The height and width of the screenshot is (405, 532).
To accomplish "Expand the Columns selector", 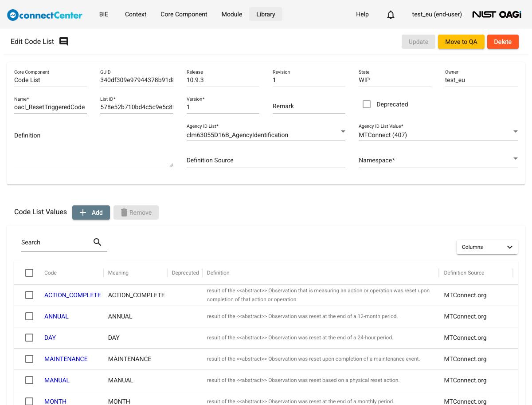I will (487, 247).
